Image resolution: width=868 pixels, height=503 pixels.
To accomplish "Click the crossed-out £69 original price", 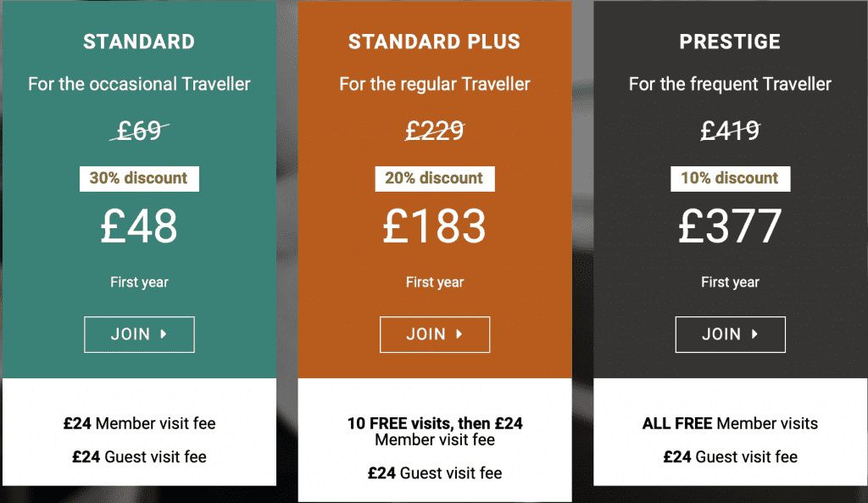I will click(139, 131).
